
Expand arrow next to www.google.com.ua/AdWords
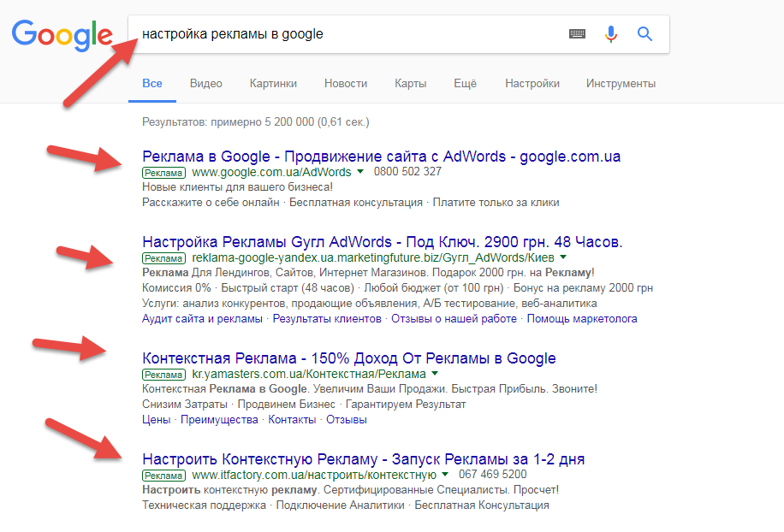[x=360, y=172]
